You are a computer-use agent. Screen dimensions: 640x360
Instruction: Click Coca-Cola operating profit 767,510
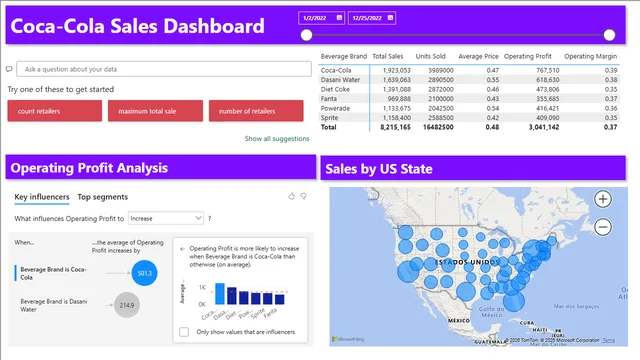[x=548, y=70]
